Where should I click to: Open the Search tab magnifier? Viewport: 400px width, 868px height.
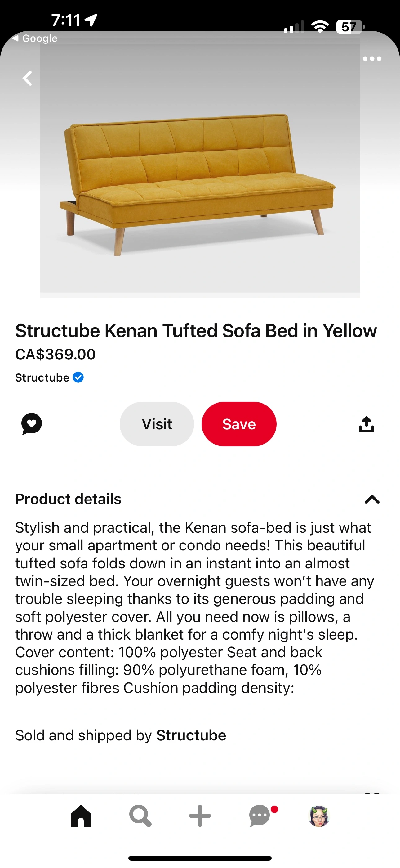pos(140,816)
